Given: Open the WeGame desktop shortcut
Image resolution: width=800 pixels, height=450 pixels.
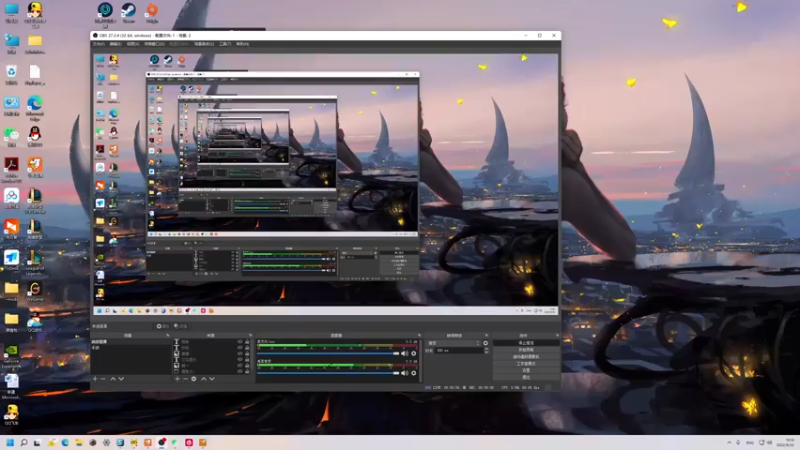Looking at the screenshot, I should (x=35, y=292).
